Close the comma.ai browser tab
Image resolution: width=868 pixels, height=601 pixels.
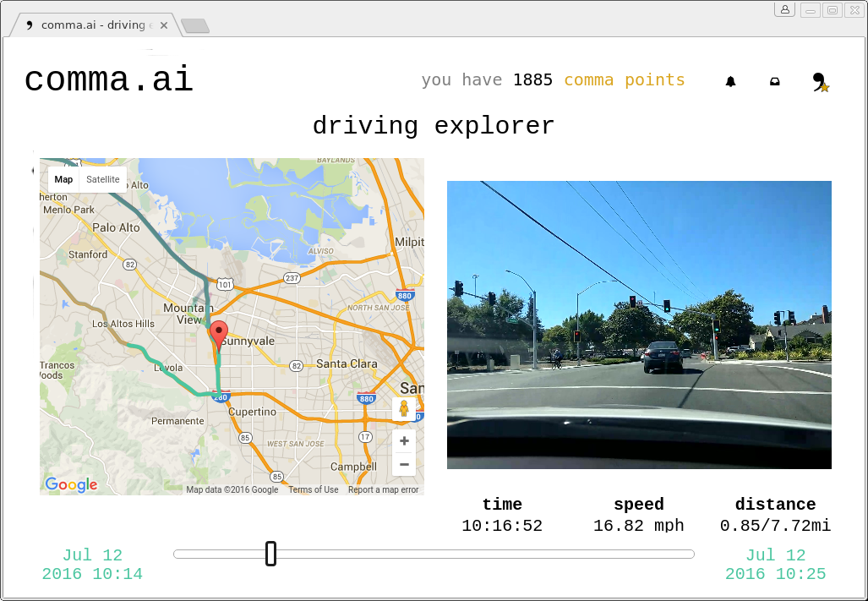[164, 25]
